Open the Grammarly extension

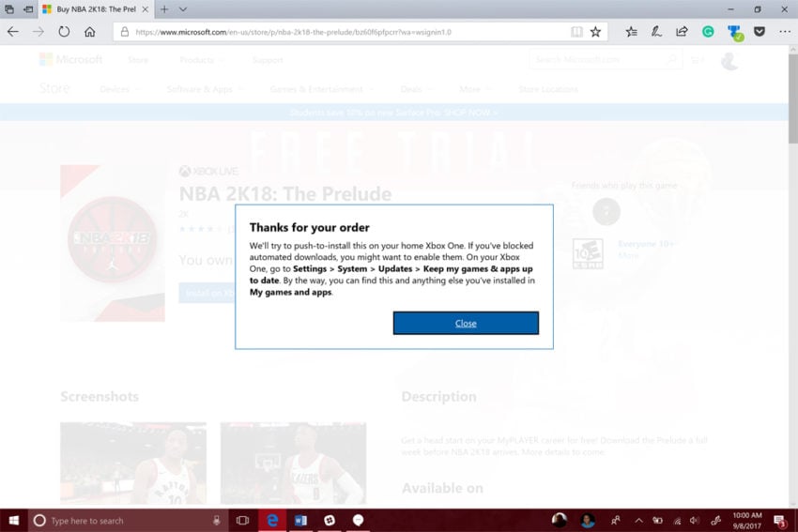(x=708, y=32)
